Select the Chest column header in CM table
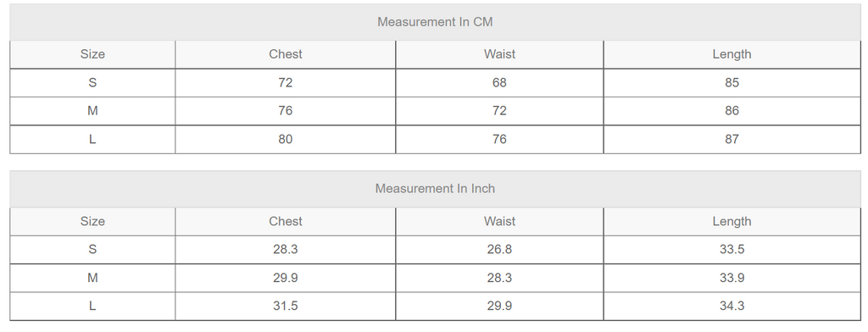Image resolution: width=868 pixels, height=332 pixels. 285,54
